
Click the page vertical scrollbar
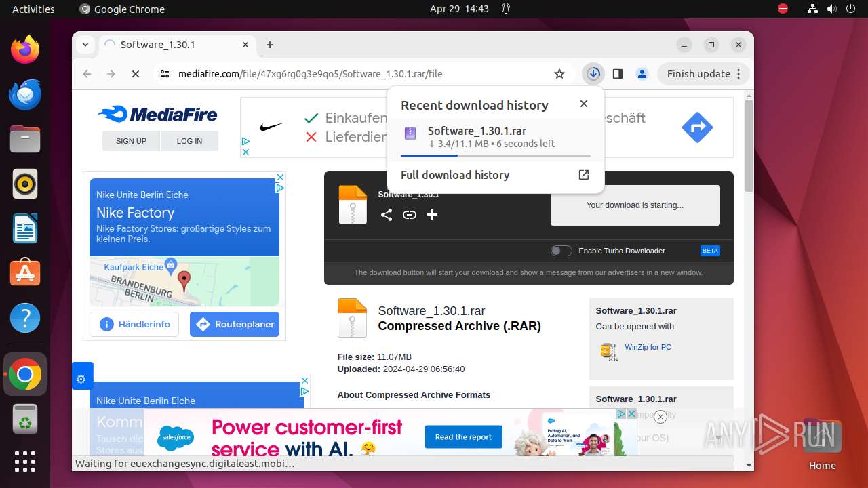[x=749, y=146]
